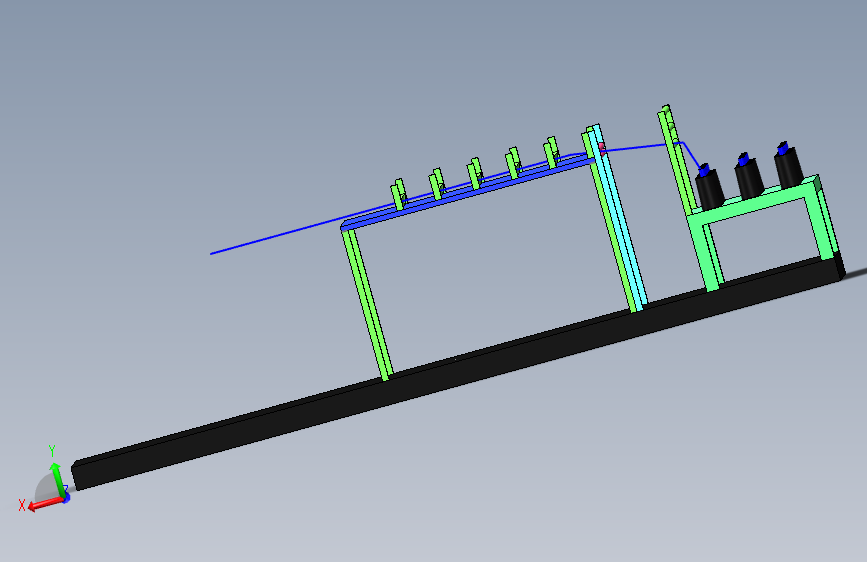
Task: Select the long black base beam
Action: click(458, 372)
